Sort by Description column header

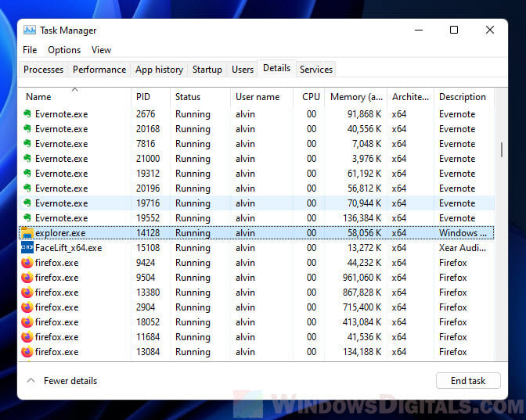464,97
